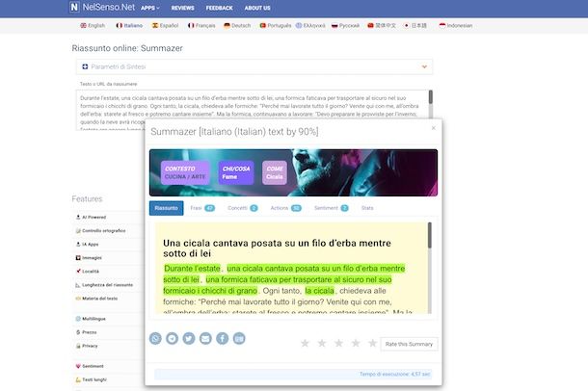The height and width of the screenshot is (391, 588).
Task: Click Rate this Summary button
Action: point(409,344)
